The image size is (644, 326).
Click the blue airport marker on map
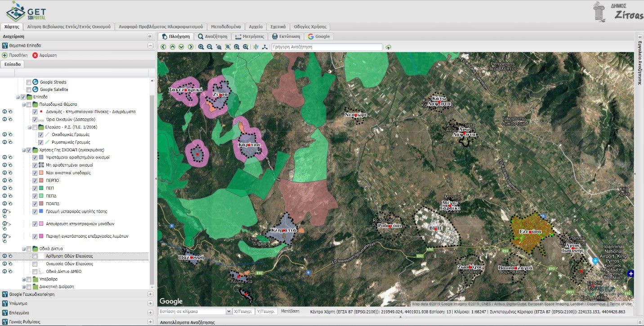[x=595, y=260]
